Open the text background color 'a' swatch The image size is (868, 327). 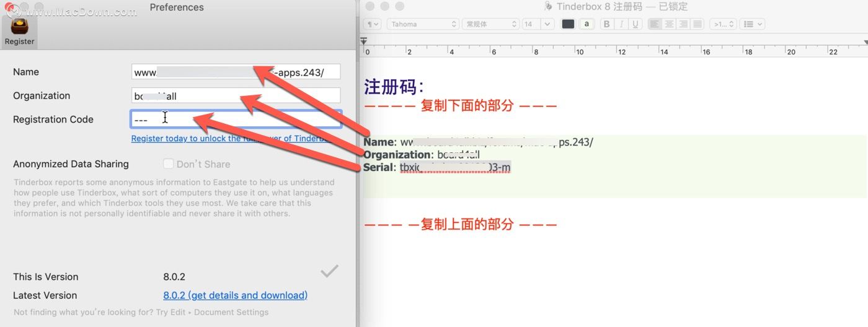587,24
